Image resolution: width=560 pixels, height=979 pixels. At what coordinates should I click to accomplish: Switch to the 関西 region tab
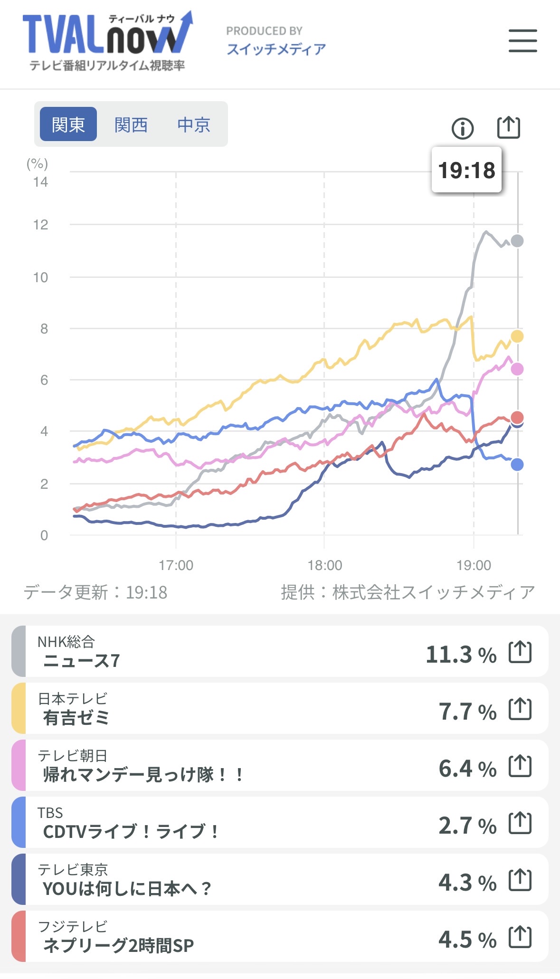click(131, 124)
